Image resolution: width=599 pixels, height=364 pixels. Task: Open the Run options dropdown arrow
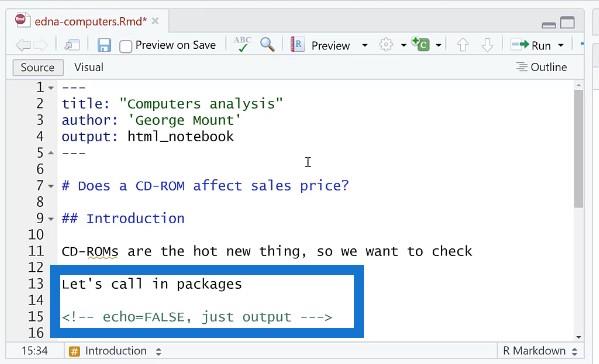(561, 45)
